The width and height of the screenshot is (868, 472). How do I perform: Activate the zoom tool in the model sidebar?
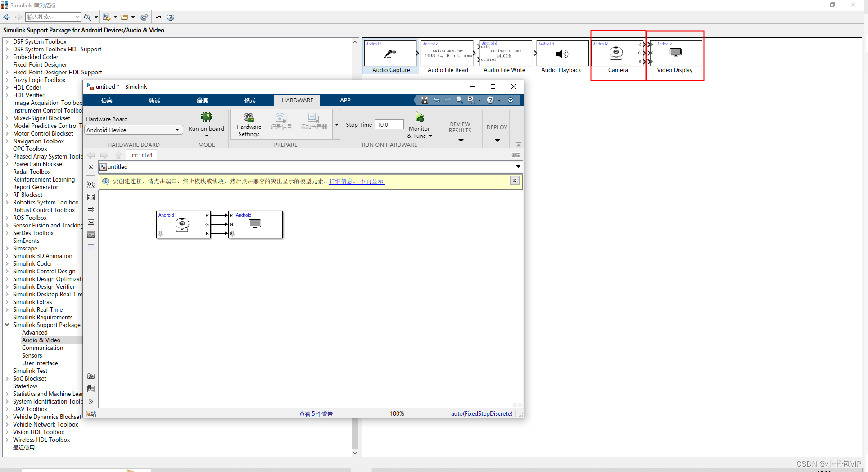coord(91,184)
